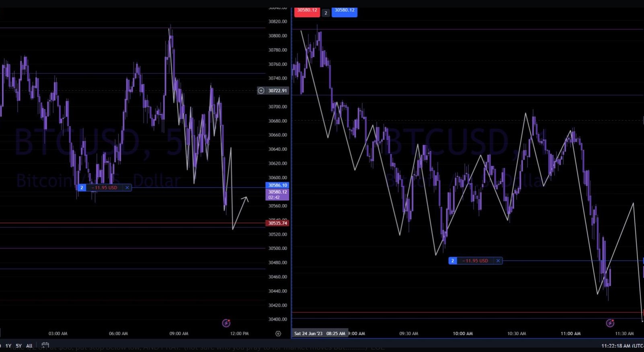644x352 pixels.
Task: Select the 5Y time range
Action: point(18,346)
